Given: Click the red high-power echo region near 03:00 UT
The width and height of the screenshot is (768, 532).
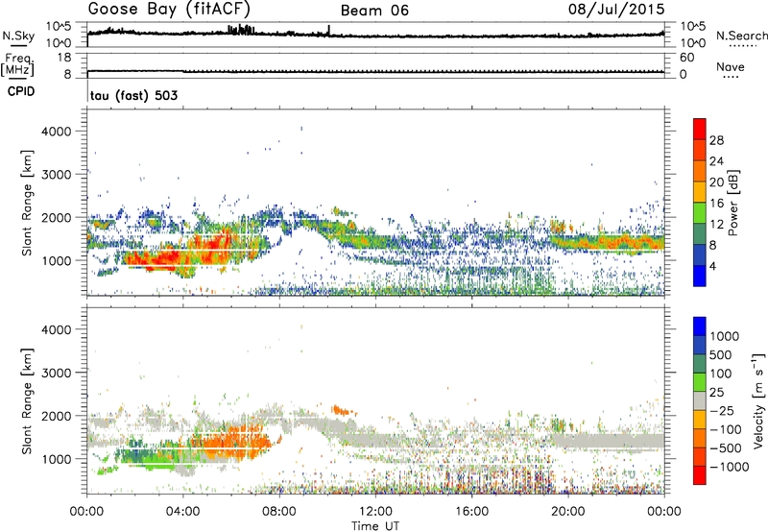Looking at the screenshot, I should [x=157, y=258].
